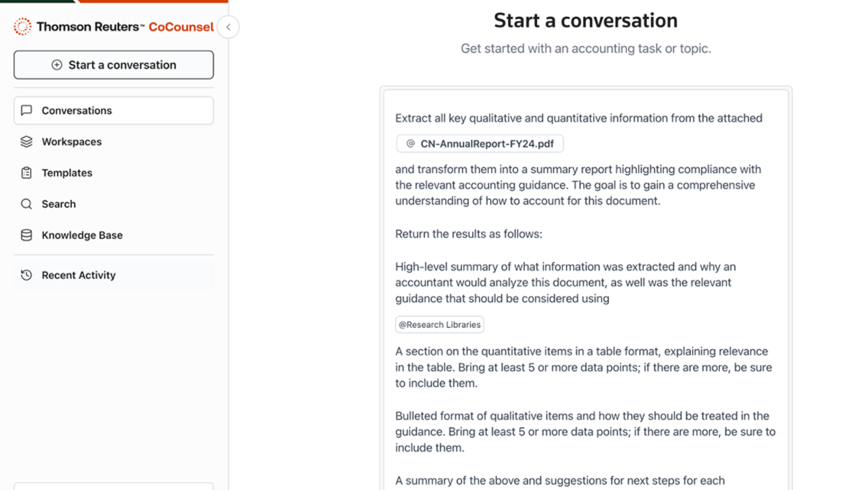868x490 pixels.
Task: Click the Search magnifier icon
Action: (x=26, y=204)
